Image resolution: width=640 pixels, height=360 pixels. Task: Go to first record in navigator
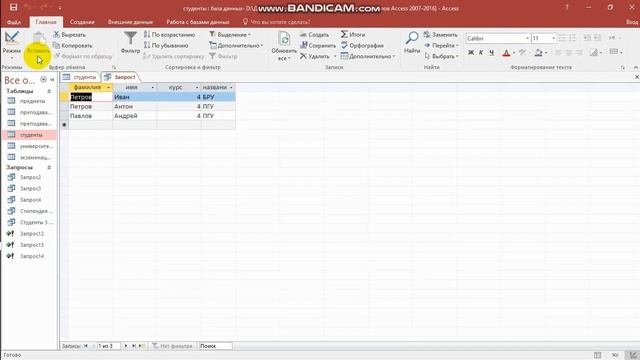click(86, 346)
